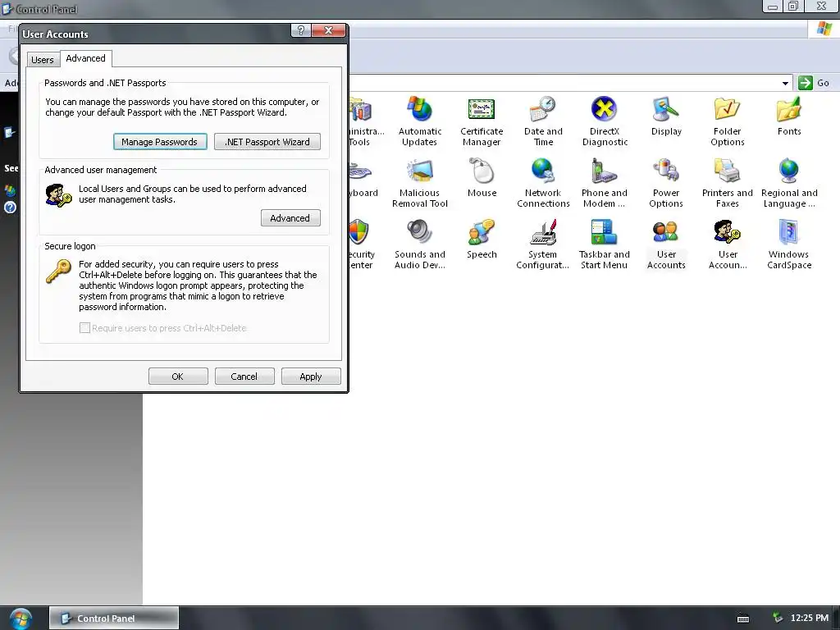This screenshot has width=840, height=630.
Task: Open the Mouse settings icon
Action: [481, 177]
